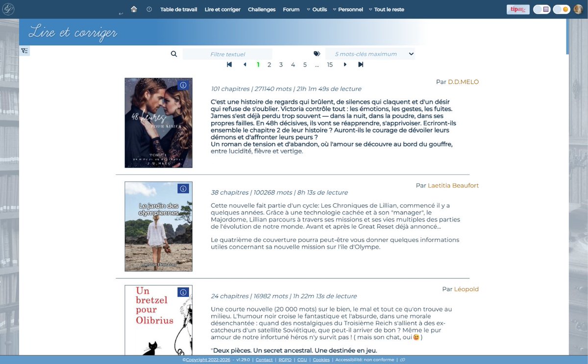
Task: Toggle the sun light/dark mode switch
Action: 561,9
